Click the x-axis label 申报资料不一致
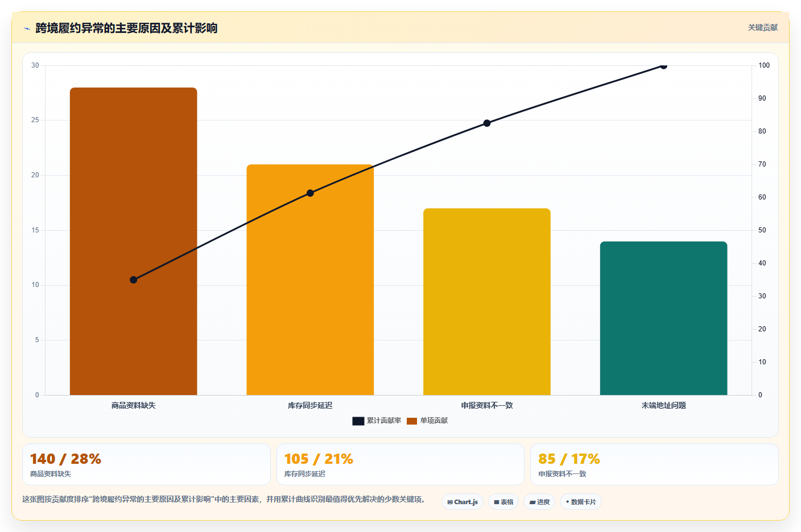The height and width of the screenshot is (532, 801). [487, 405]
